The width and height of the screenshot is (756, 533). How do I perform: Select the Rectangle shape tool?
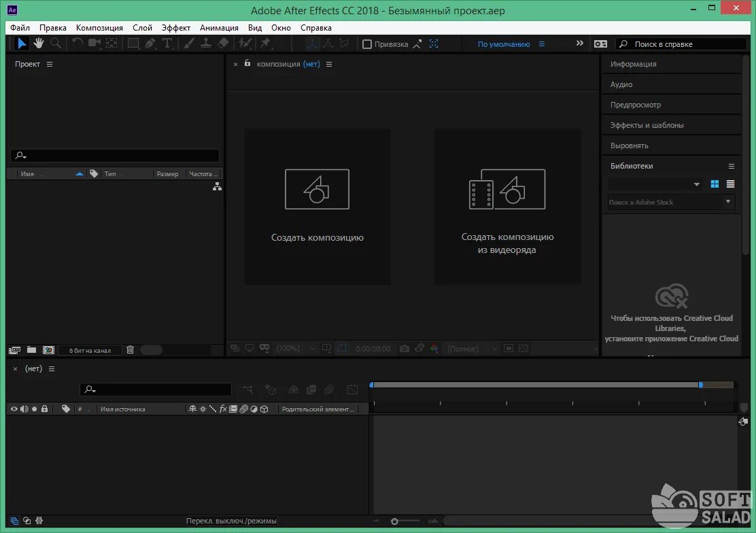(x=133, y=44)
